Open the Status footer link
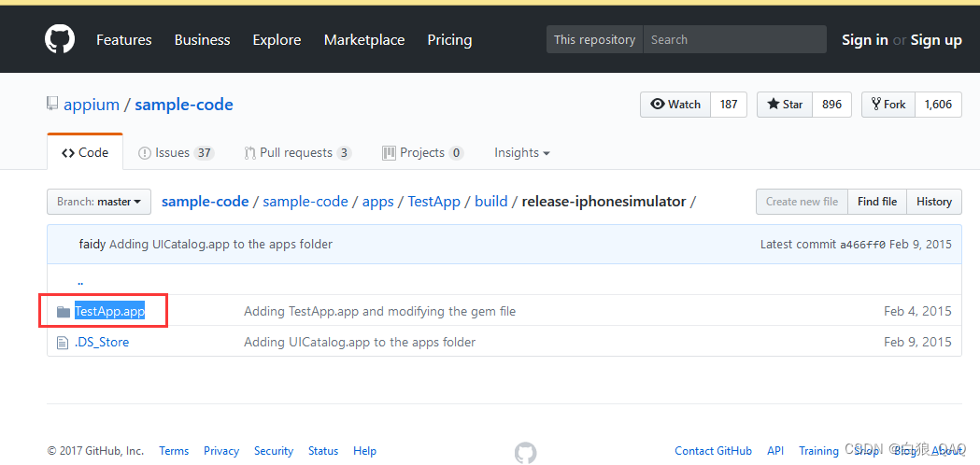Image resolution: width=980 pixels, height=465 pixels. coord(323,451)
